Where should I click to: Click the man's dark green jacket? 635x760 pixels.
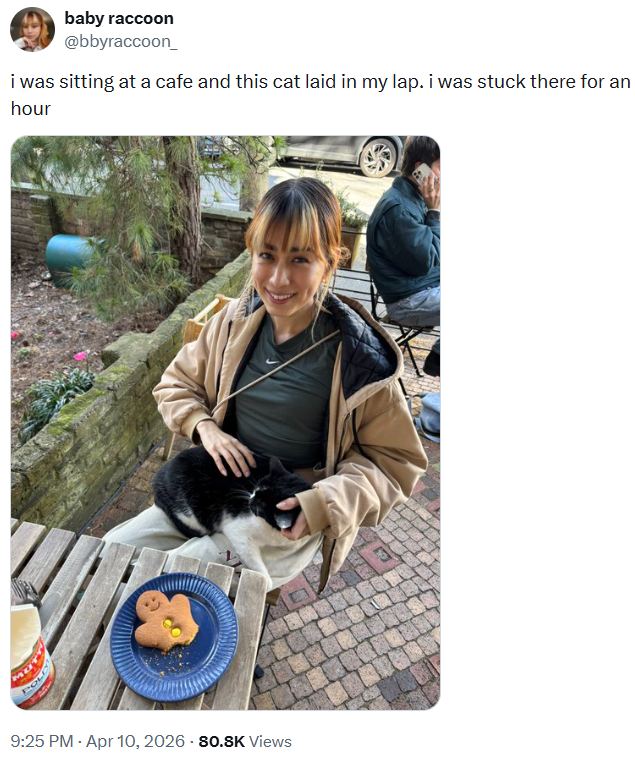402,238
